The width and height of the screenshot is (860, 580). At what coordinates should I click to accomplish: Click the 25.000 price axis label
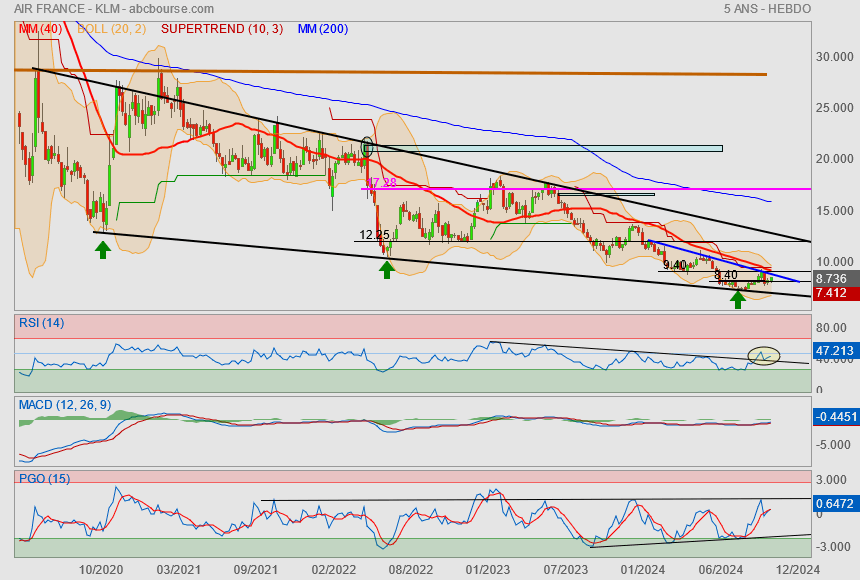tap(834, 108)
